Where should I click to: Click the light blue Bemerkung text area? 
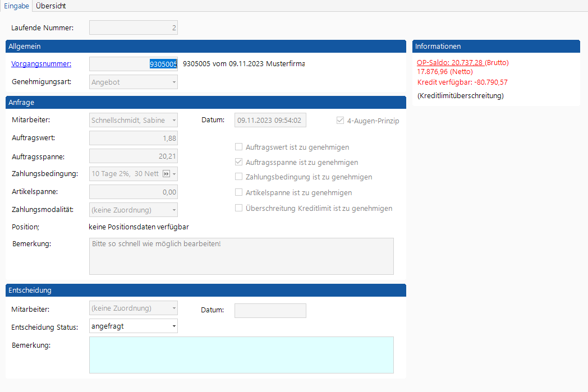(241, 354)
